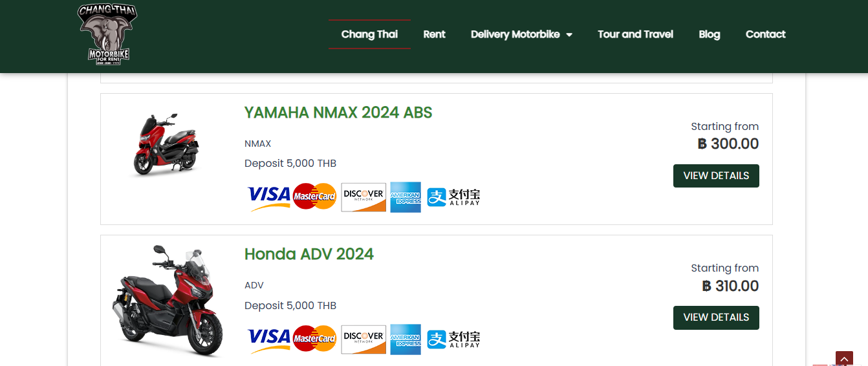Click the Alipay icon under Yamaha NMAX
This screenshot has width=868, height=366.
[453, 197]
